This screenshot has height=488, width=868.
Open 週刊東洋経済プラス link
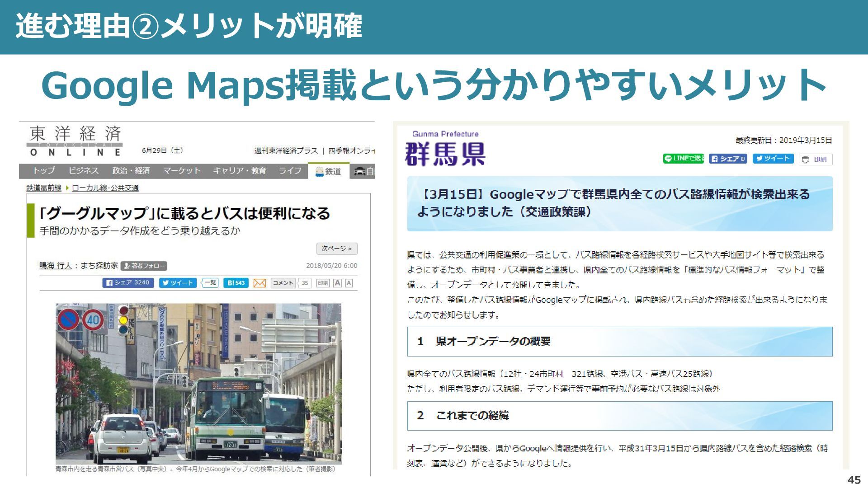(286, 151)
